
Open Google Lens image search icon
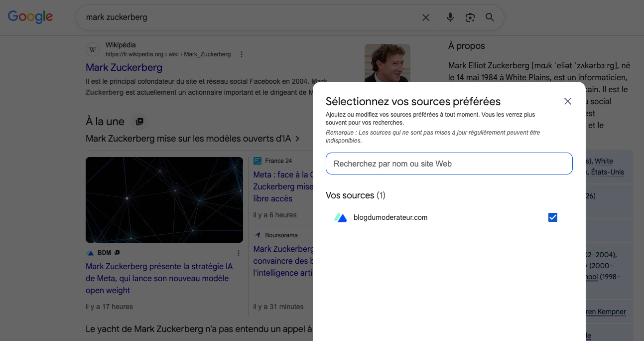click(470, 17)
